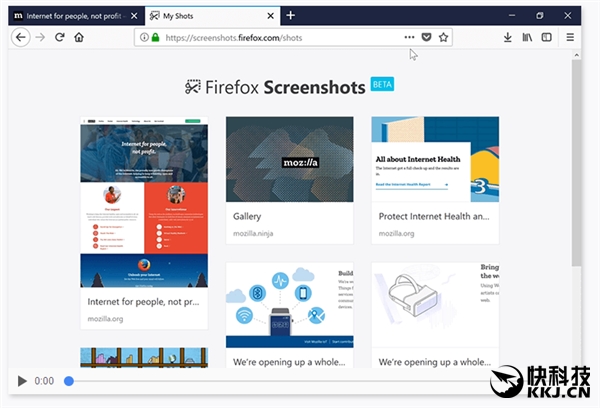Open the Protect Internet Health shot
The width and height of the screenshot is (600, 408).
coord(435,160)
